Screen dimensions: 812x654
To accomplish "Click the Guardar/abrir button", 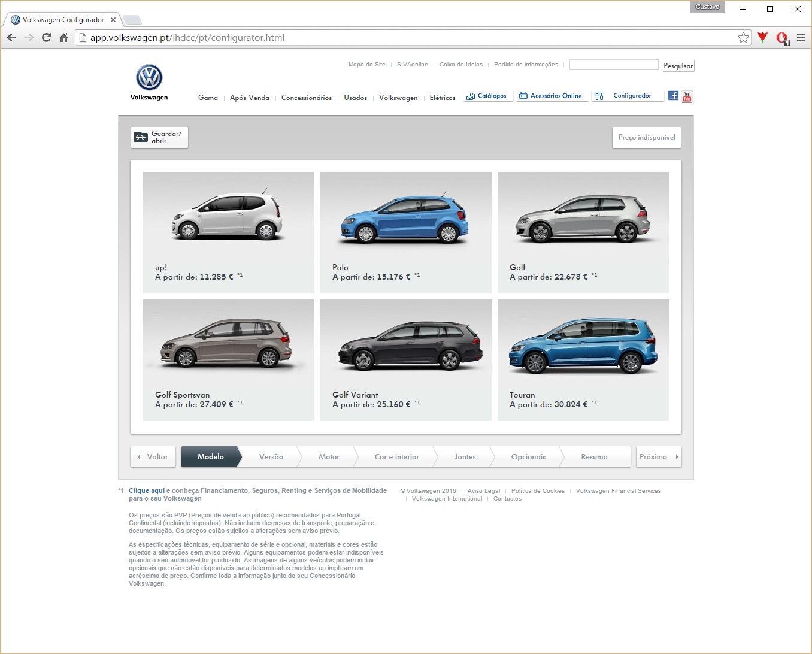I will coord(159,137).
